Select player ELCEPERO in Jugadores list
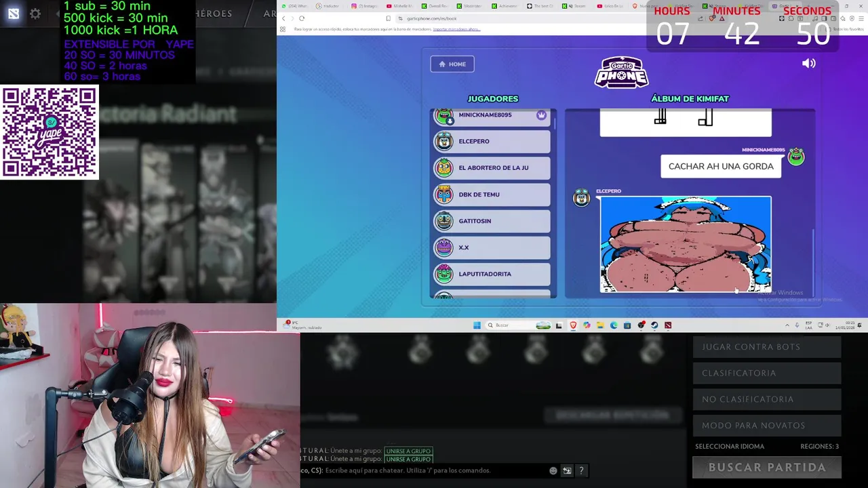This screenshot has width=868, height=488. tap(492, 141)
